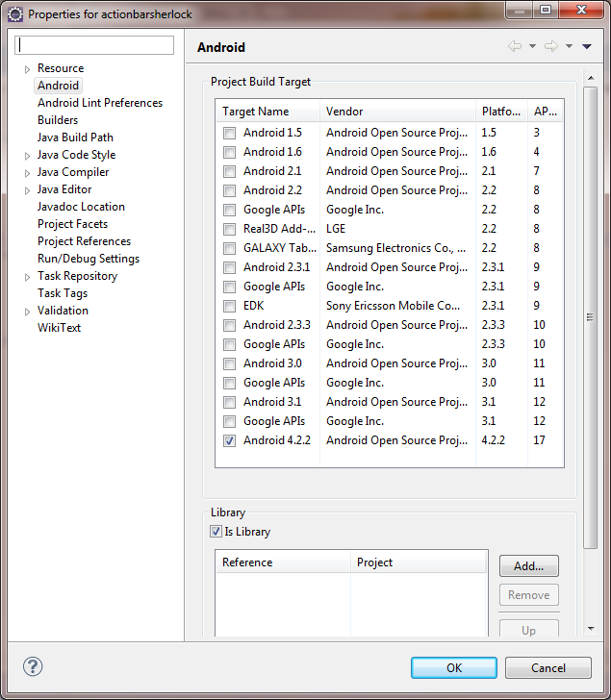Uncheck the Android 4.2.2 target

pos(229,440)
